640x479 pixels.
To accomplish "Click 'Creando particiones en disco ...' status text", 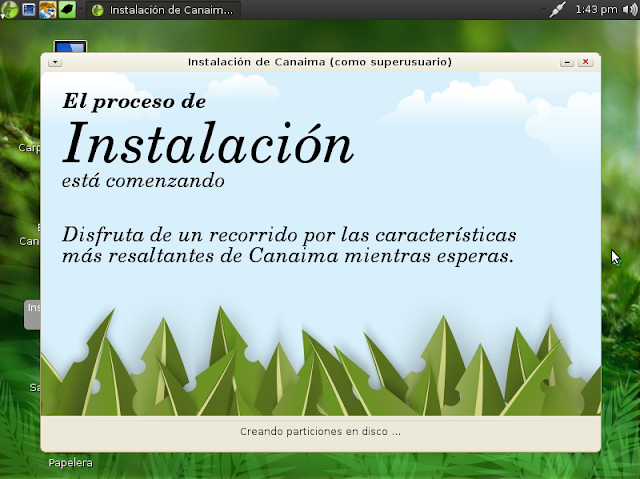I will point(320,431).
